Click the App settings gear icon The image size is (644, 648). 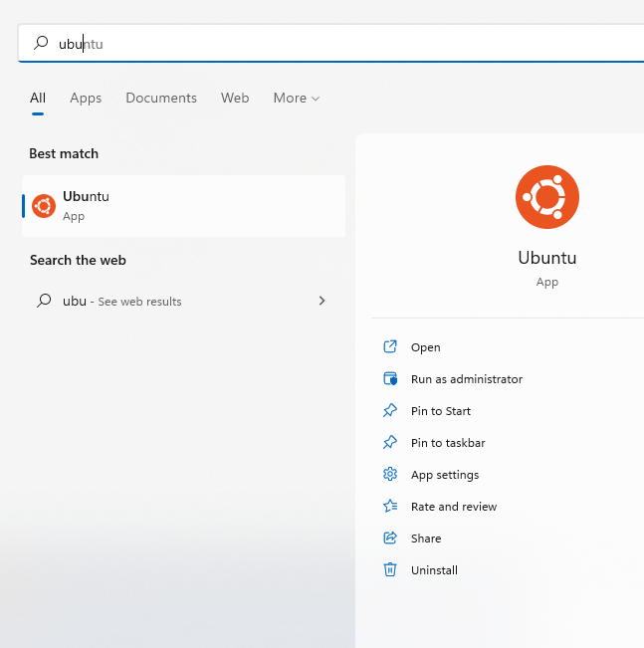(390, 474)
